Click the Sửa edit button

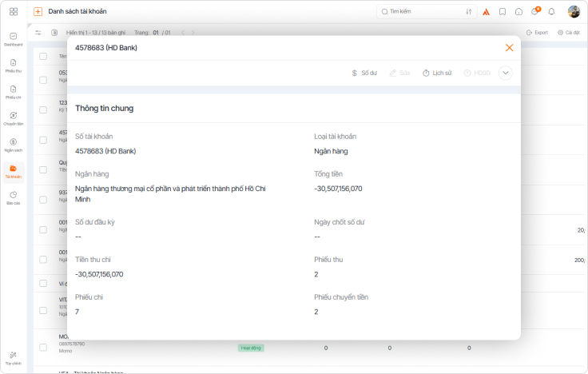point(399,73)
